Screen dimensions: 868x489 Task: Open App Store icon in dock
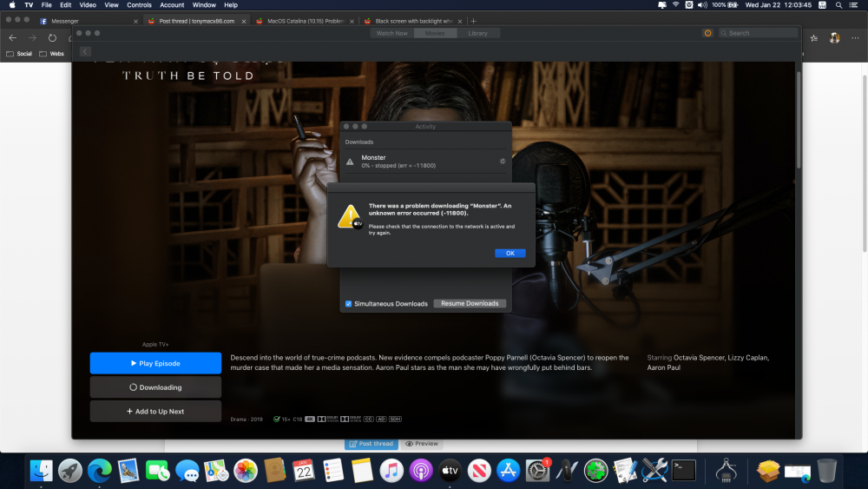(508, 471)
